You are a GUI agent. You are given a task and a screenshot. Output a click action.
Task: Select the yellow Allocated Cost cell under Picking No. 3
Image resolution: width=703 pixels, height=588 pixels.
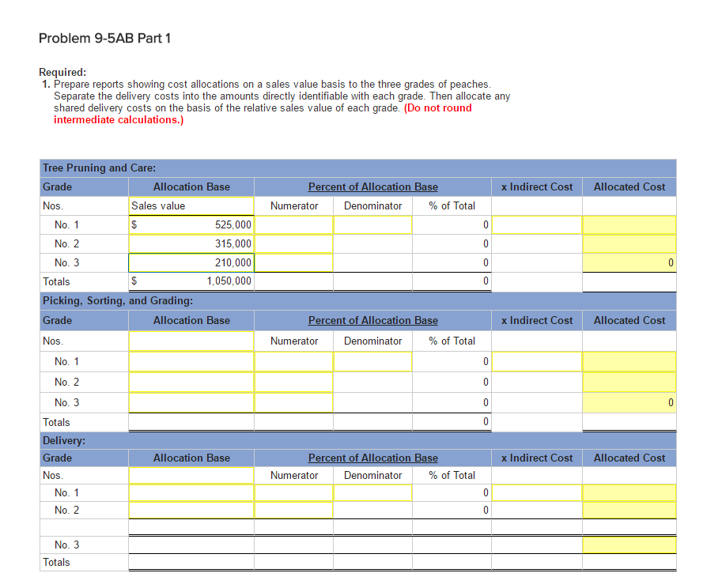click(629, 402)
